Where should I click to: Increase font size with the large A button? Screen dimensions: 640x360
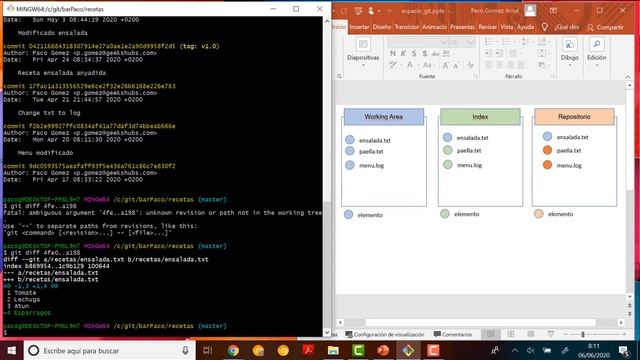(x=446, y=65)
